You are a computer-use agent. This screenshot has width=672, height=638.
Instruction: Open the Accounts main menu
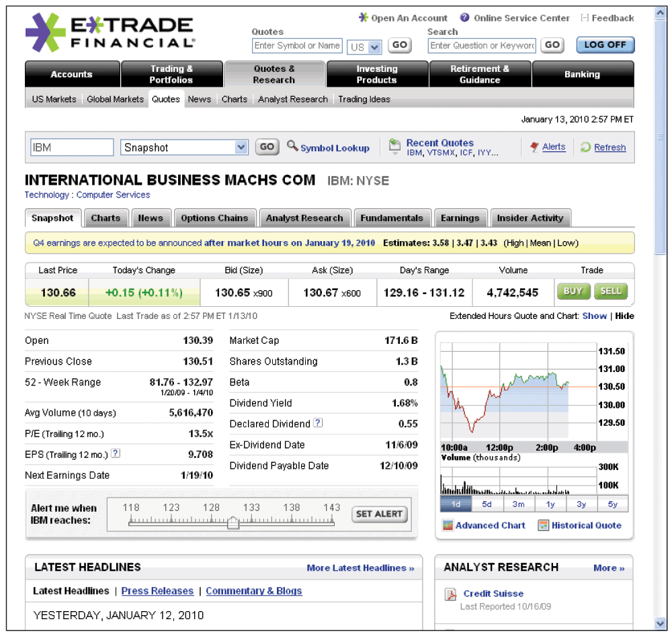(72, 74)
